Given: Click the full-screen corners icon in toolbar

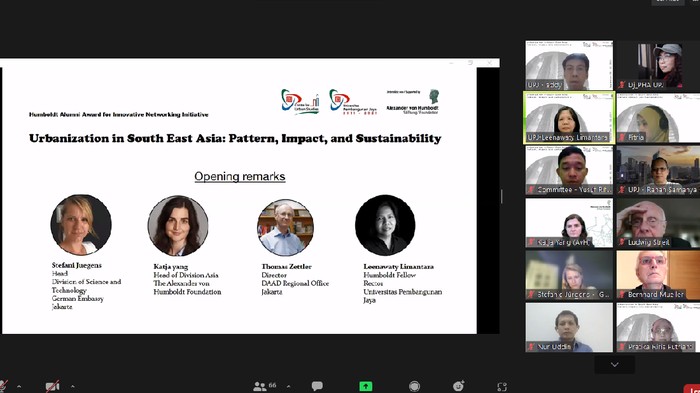Looking at the screenshot, I should (x=502, y=387).
